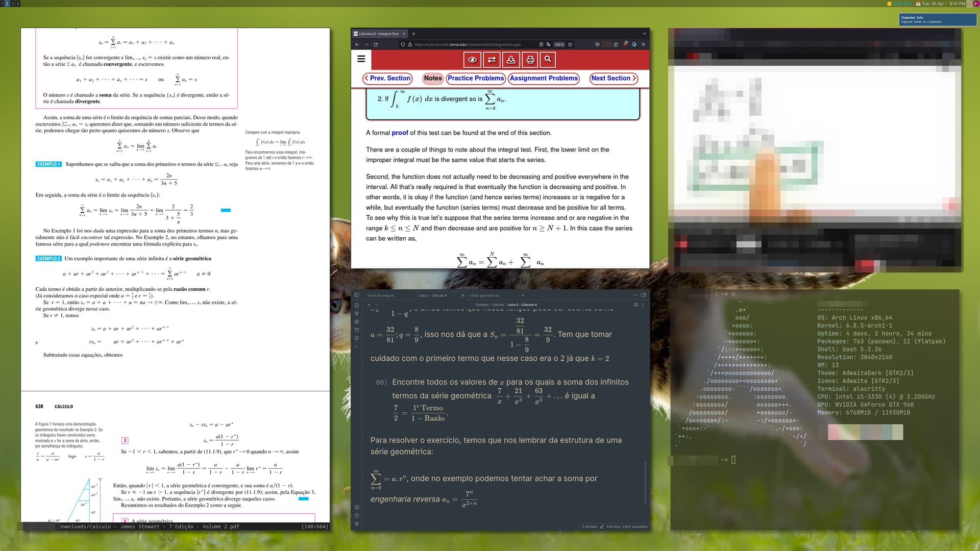Open Firefox extensions puzzle icon

point(616,44)
